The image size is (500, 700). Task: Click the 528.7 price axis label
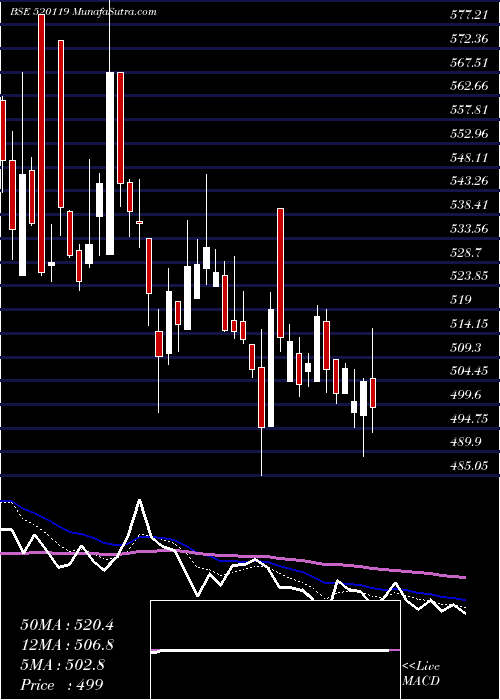pos(466,253)
